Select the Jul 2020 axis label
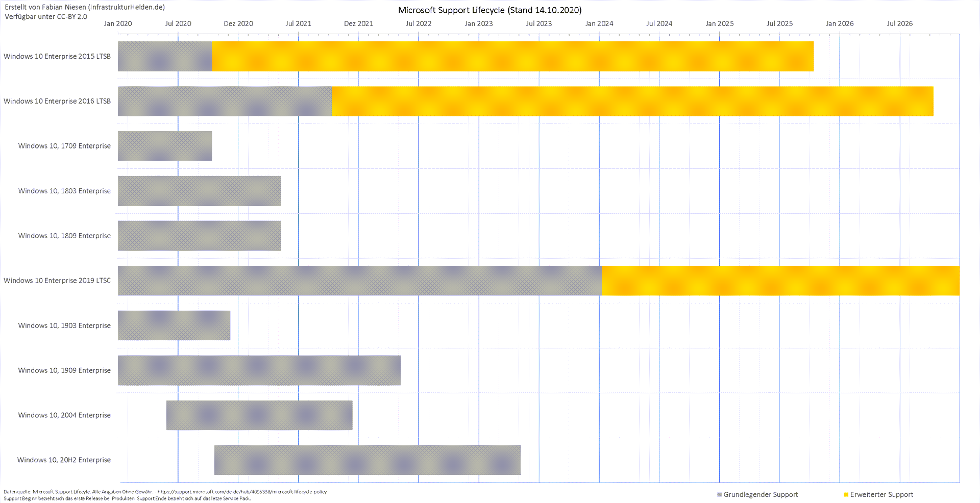This screenshot has height=503, width=980. 178,24
